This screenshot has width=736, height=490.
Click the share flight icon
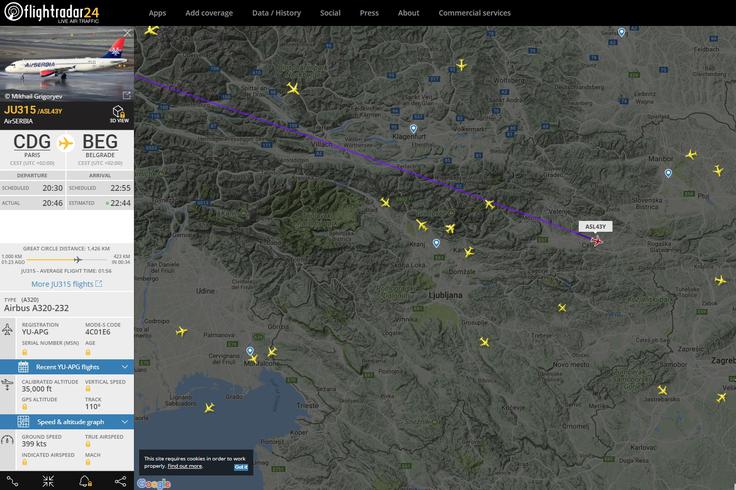pyautogui.click(x=120, y=481)
